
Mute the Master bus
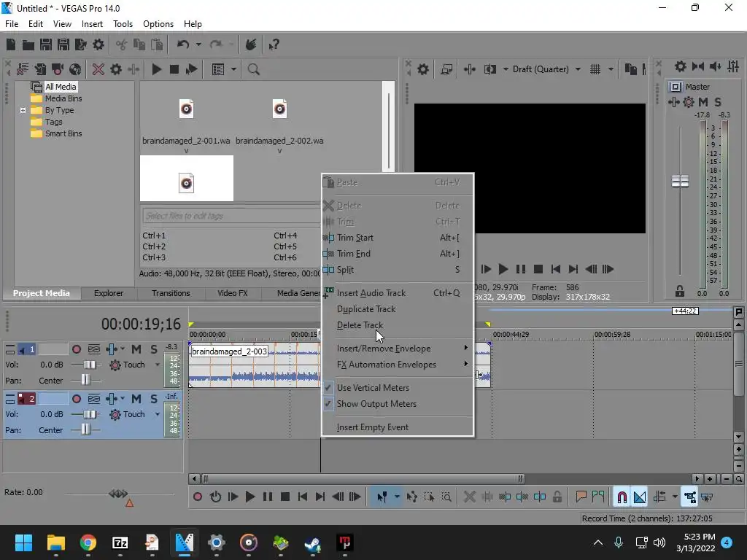pyautogui.click(x=703, y=102)
